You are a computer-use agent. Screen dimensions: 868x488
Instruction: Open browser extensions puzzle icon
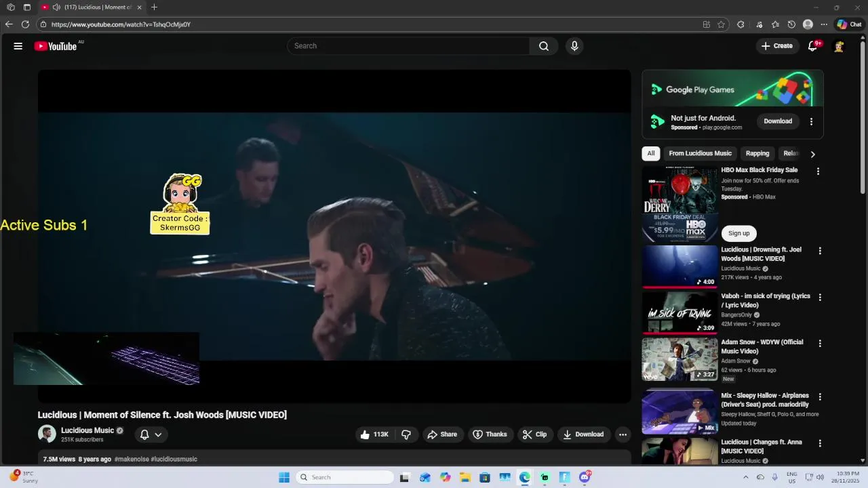pyautogui.click(x=741, y=24)
